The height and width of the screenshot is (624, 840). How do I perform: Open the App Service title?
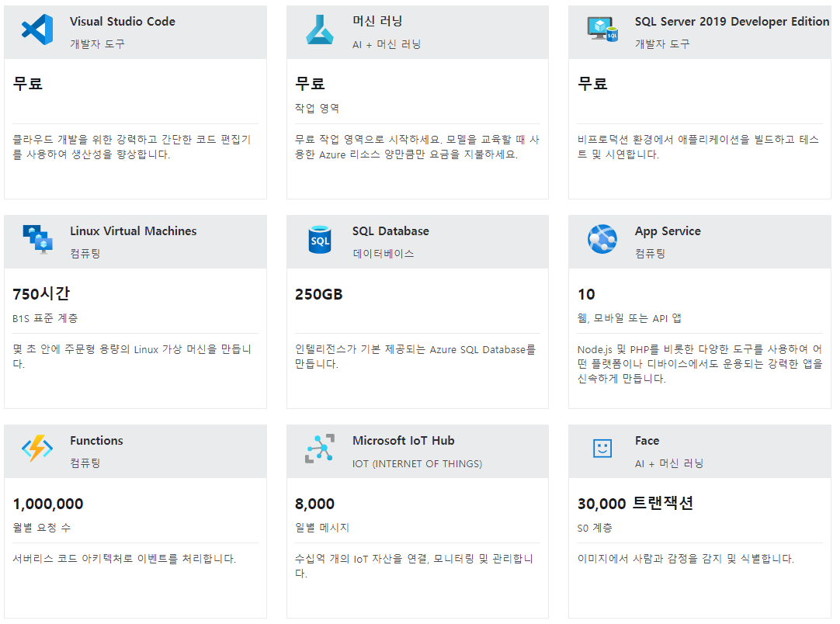click(x=668, y=231)
